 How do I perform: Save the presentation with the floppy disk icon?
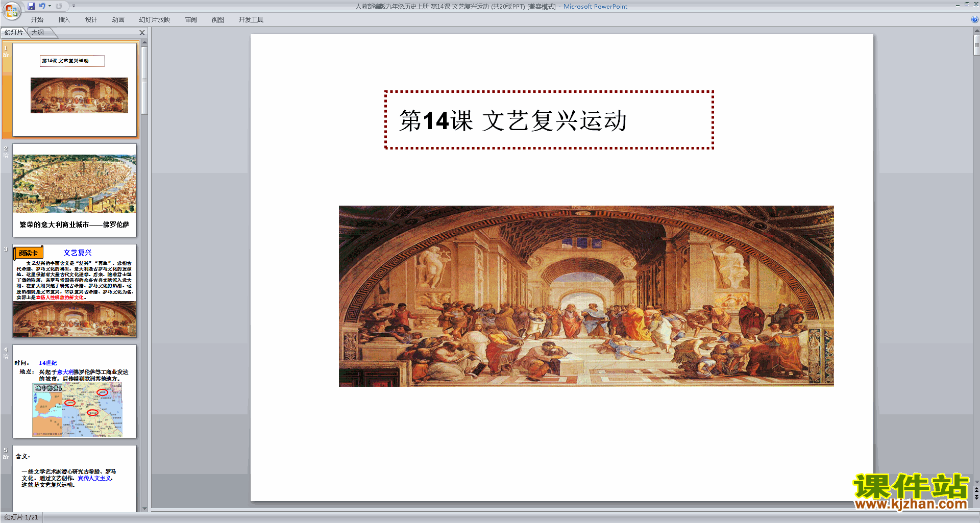tap(31, 6)
